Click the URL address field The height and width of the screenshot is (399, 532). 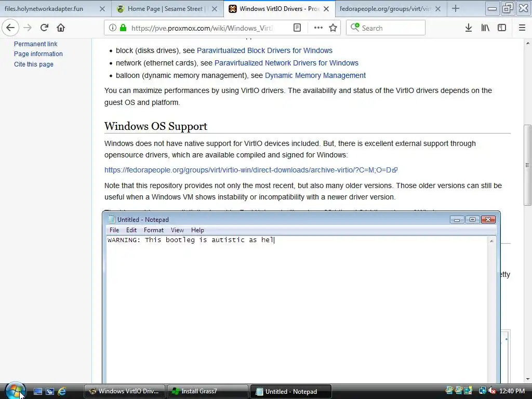pos(202,28)
